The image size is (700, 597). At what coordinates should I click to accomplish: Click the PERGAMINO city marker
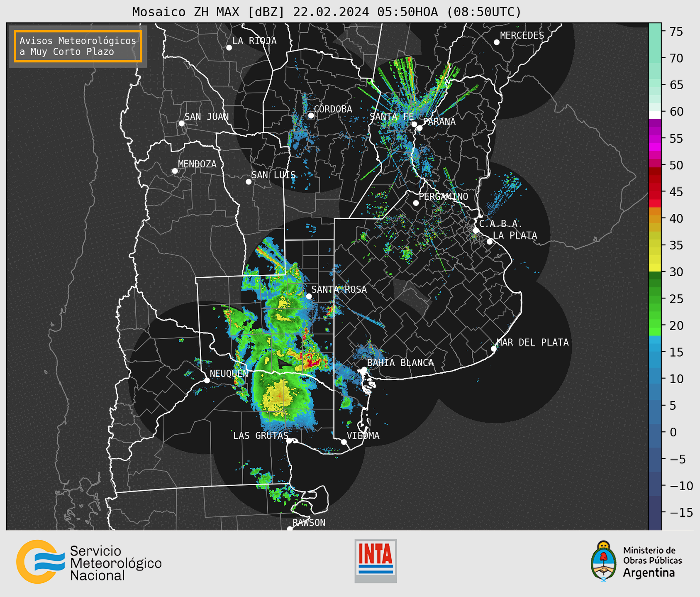coord(416,203)
